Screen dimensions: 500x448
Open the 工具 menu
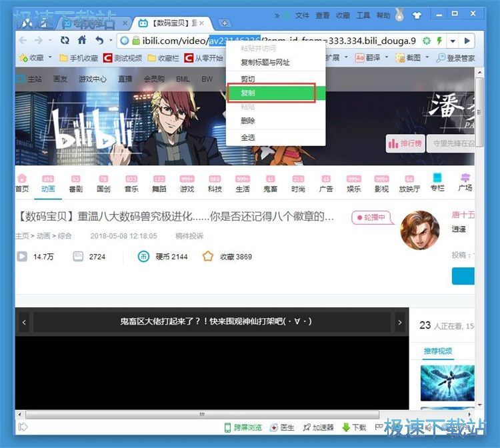[363, 15]
